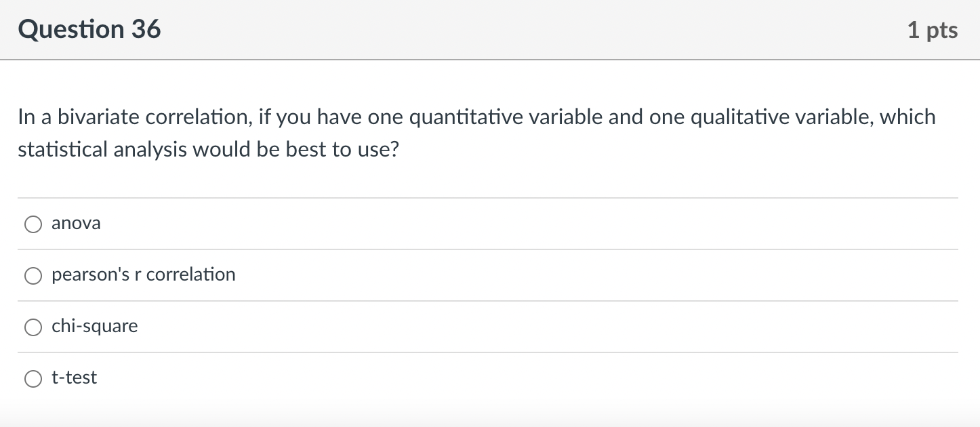Screen dimensions: 980x427
Task: Click the "chi-square" answer label text
Action: [95, 327]
